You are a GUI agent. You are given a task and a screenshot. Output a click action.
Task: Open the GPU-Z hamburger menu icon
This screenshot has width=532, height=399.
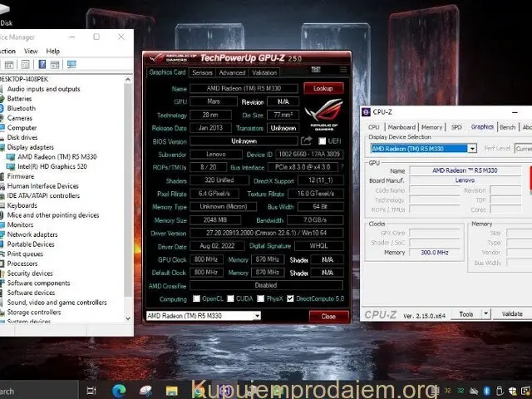(344, 70)
